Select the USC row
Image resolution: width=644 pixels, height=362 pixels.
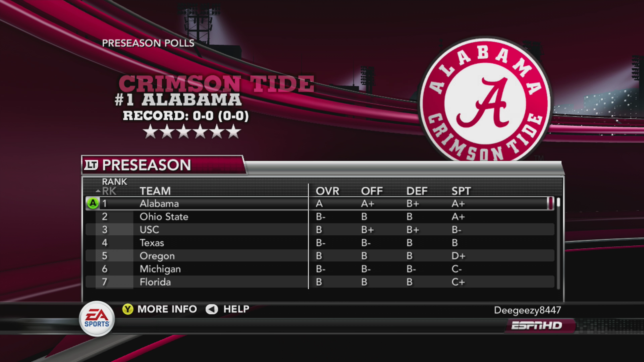point(320,230)
